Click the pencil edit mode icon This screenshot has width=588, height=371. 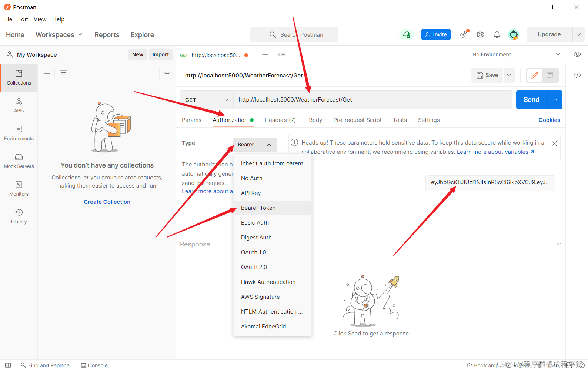[x=535, y=75]
